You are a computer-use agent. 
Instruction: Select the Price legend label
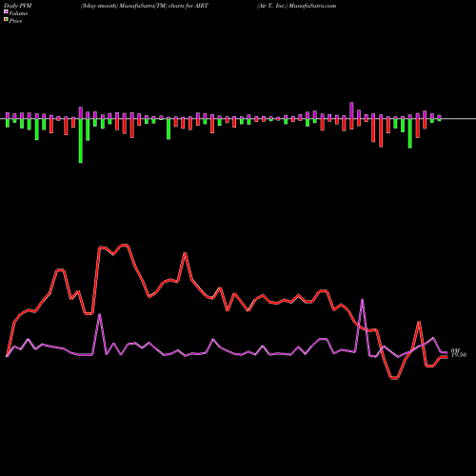15,21
